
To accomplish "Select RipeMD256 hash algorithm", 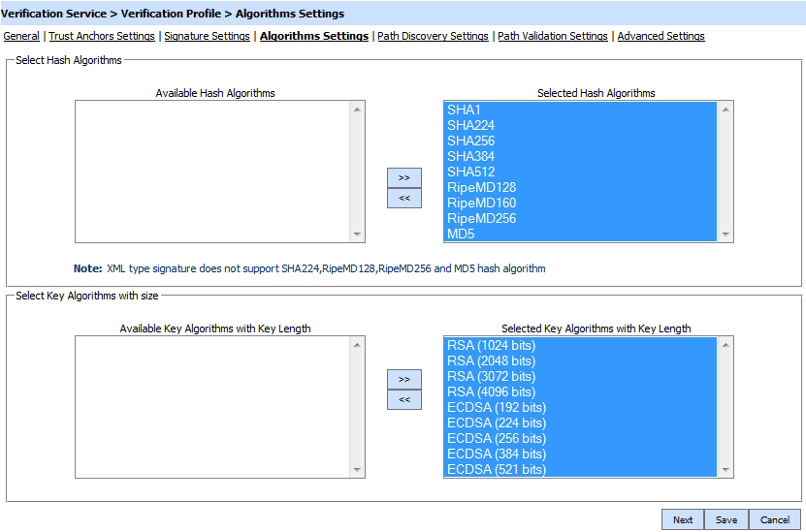I will click(x=580, y=218).
